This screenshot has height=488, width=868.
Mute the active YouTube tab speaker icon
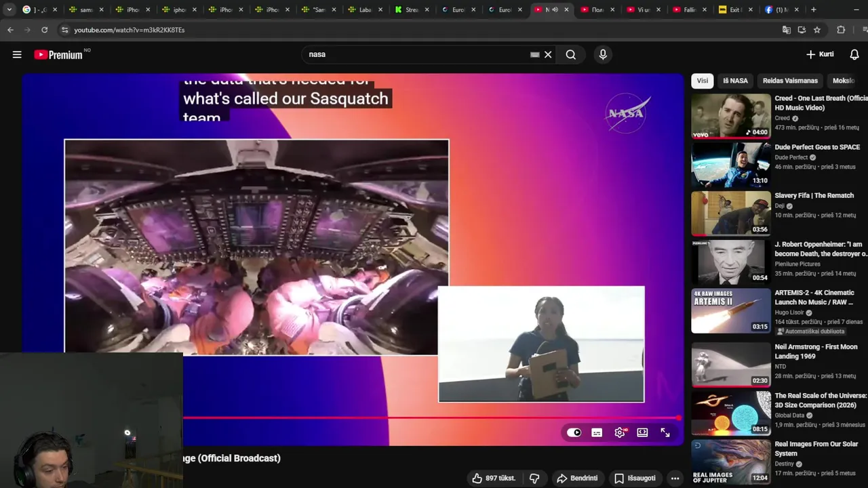(555, 9)
